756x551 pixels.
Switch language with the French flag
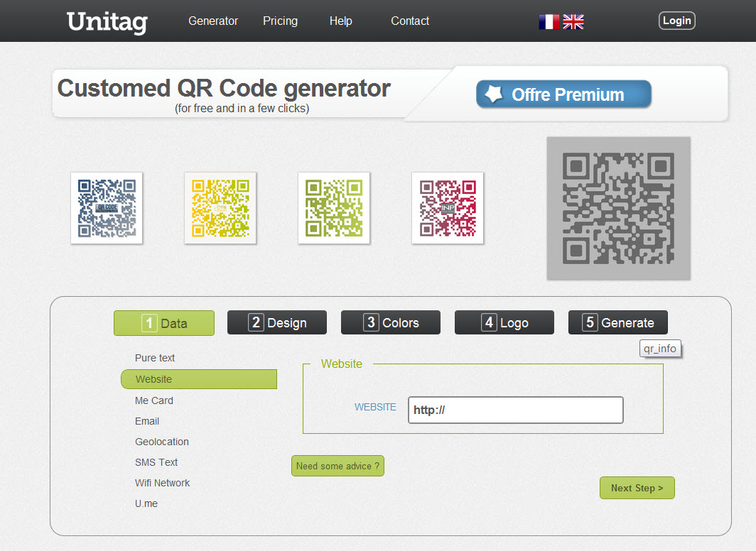pyautogui.click(x=549, y=22)
